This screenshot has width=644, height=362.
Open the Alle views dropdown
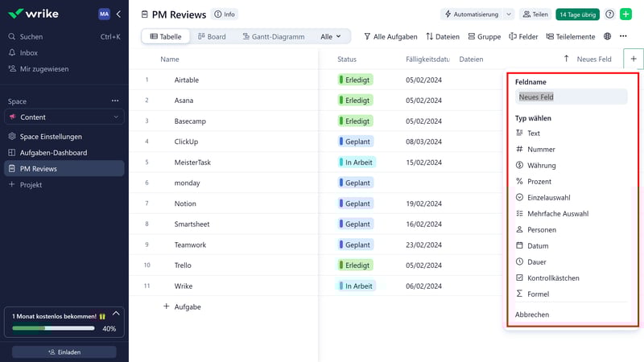(331, 36)
